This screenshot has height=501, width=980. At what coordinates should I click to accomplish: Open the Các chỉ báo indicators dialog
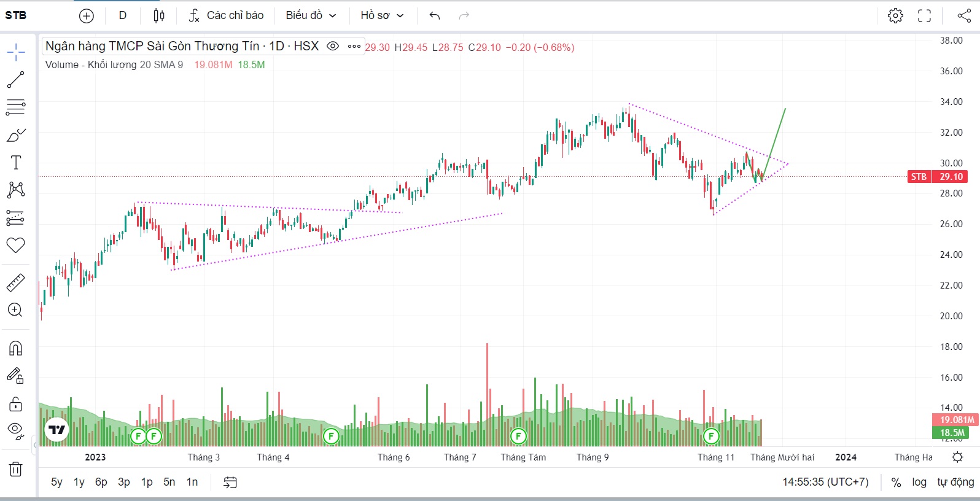coord(226,15)
